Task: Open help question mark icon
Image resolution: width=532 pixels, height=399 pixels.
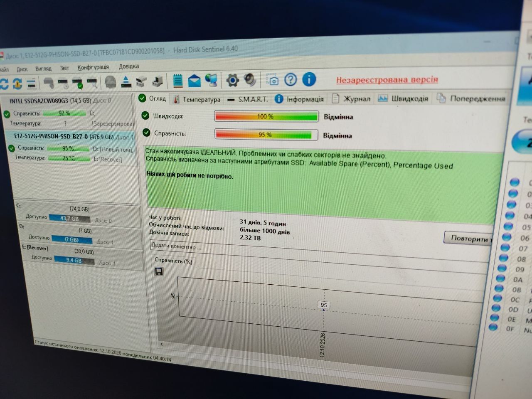Action: coord(291,79)
